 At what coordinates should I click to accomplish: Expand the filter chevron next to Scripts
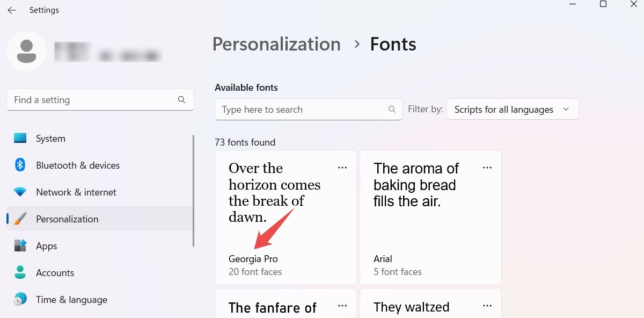click(566, 109)
